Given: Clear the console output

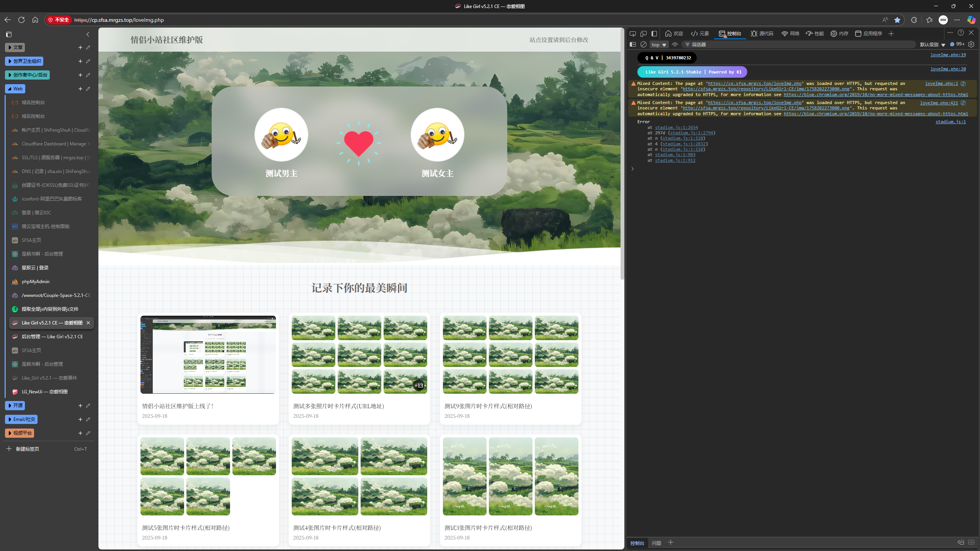Looking at the screenshot, I should pos(644,44).
